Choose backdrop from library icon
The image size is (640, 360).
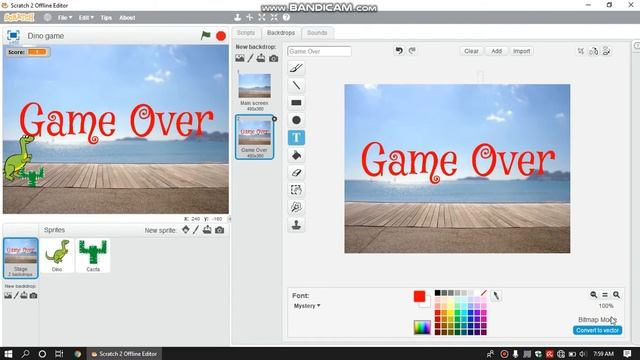pos(240,58)
